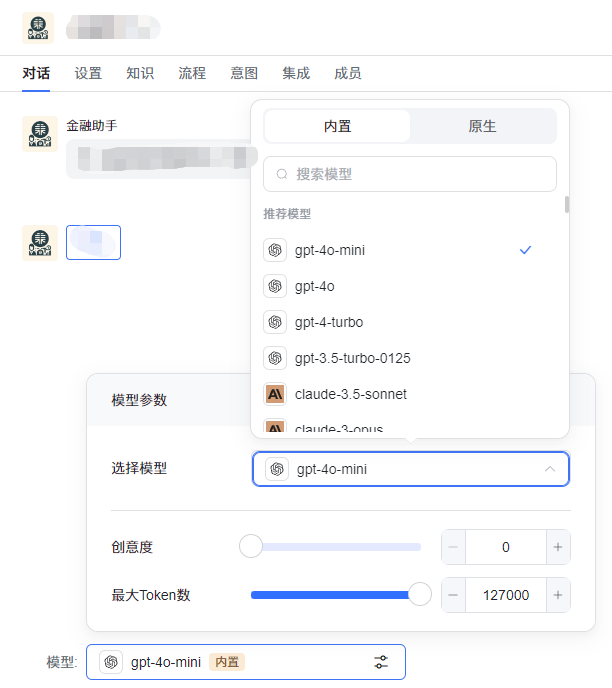Click the 创意度 value field showing 0
Image resolution: width=612 pixels, height=688 pixels.
505,547
